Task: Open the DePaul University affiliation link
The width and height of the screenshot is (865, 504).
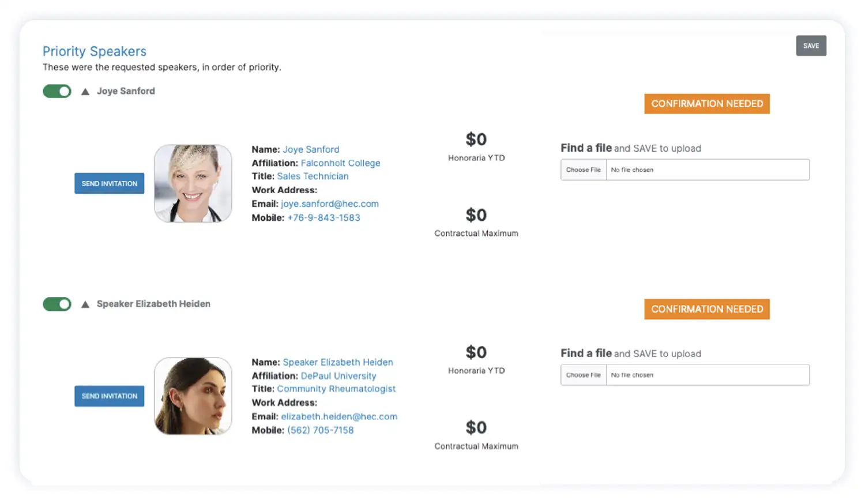Action: pyautogui.click(x=339, y=376)
